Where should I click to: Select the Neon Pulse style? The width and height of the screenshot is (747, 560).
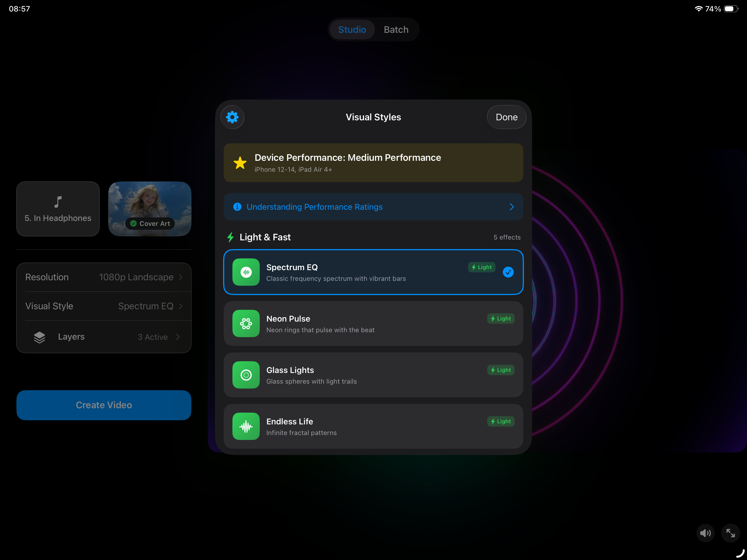click(x=373, y=323)
